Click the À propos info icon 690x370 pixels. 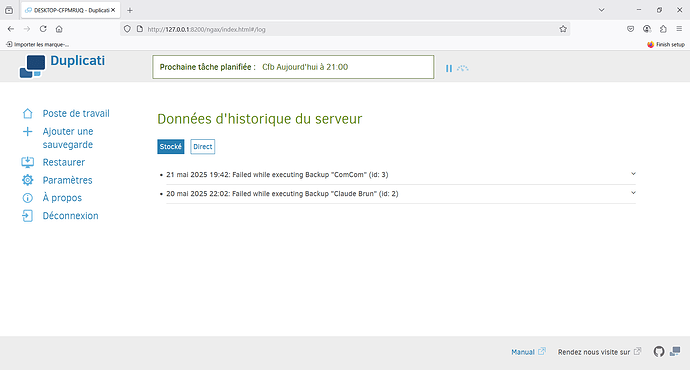click(27, 198)
